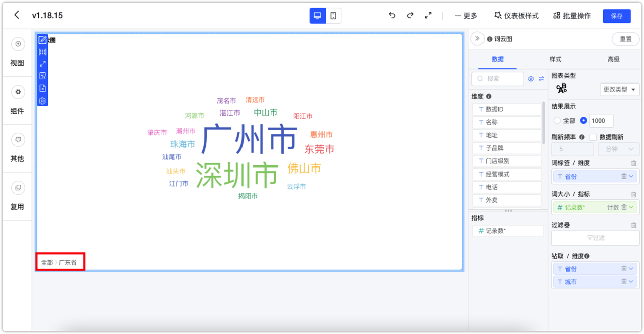
Task: Switch to desktop layout view icon
Action: pos(317,16)
